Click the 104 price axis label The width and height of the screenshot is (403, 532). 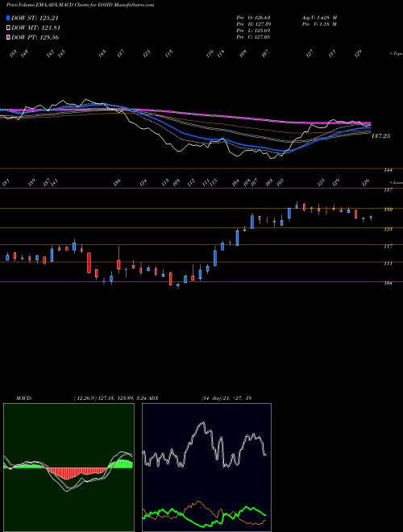[388, 283]
